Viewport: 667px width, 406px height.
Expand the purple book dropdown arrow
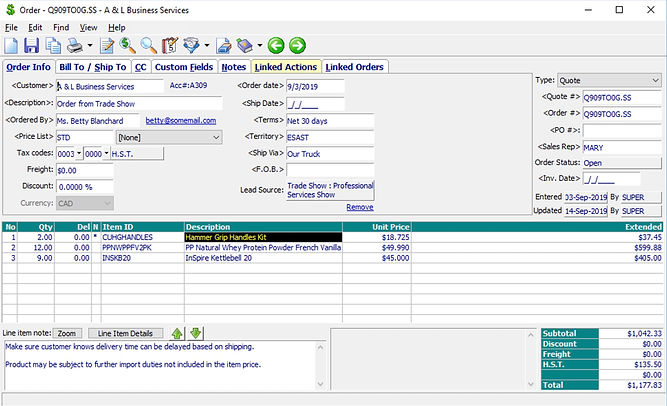259,45
